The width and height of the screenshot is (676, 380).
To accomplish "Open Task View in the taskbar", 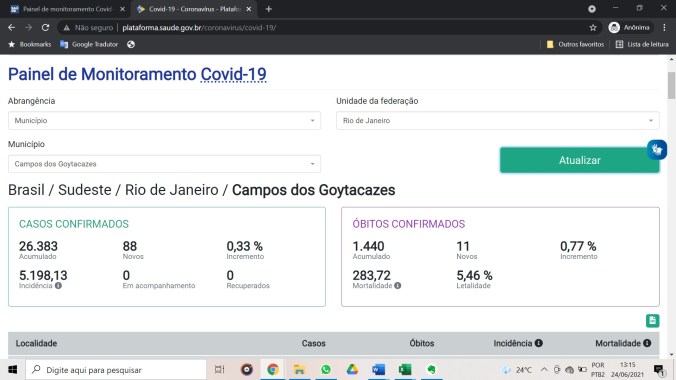I will [219, 370].
